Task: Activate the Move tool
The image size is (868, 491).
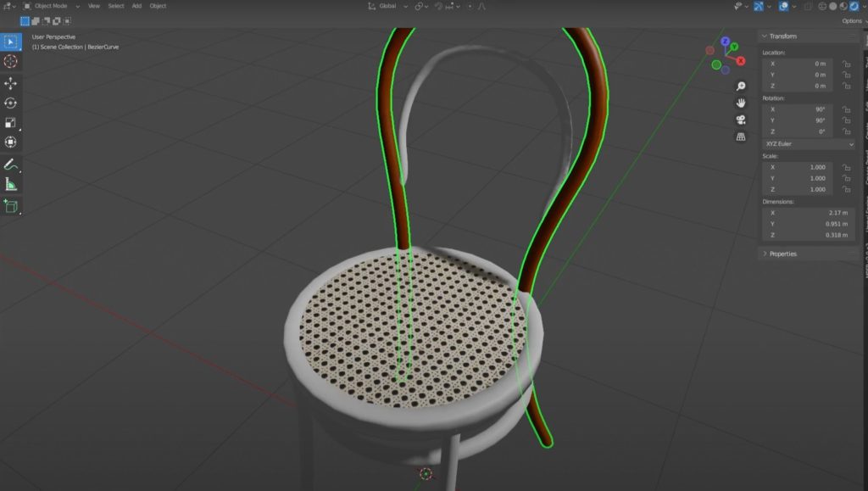Action: (11, 83)
